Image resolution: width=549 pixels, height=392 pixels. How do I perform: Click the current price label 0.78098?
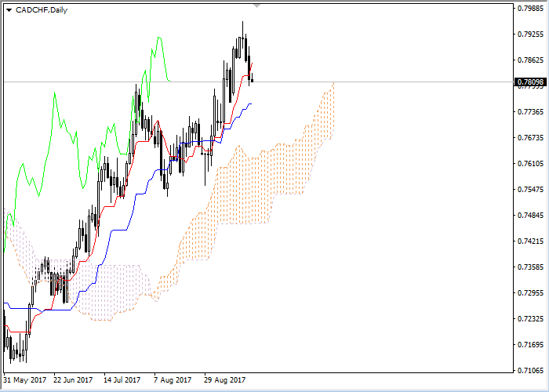pyautogui.click(x=531, y=82)
